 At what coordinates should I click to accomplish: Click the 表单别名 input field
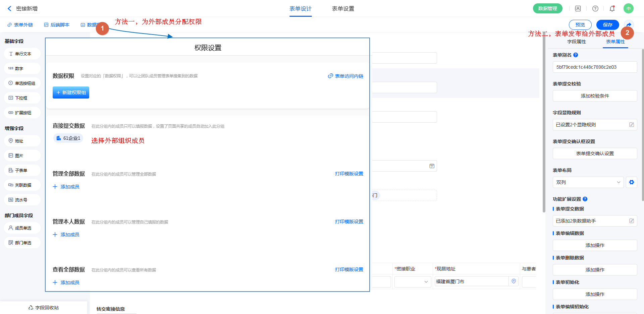[x=595, y=67]
